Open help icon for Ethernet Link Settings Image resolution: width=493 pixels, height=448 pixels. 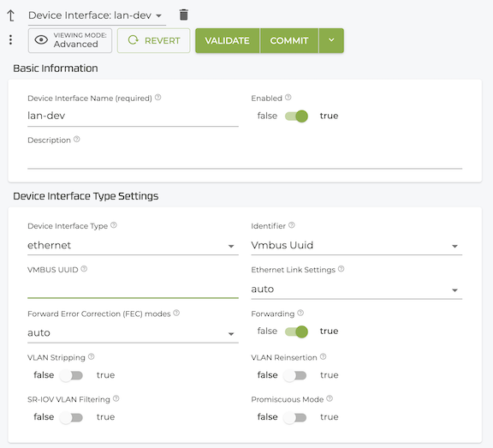(x=342, y=269)
